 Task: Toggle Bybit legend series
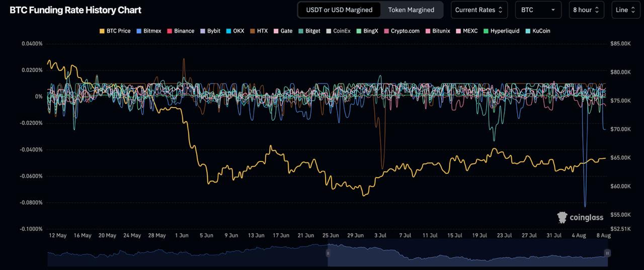(210, 31)
